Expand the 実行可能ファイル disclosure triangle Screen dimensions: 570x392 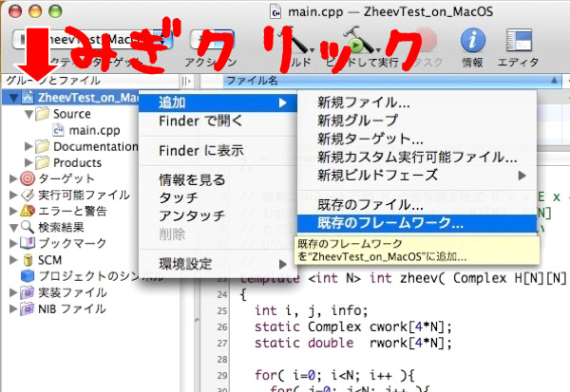[x=13, y=195]
